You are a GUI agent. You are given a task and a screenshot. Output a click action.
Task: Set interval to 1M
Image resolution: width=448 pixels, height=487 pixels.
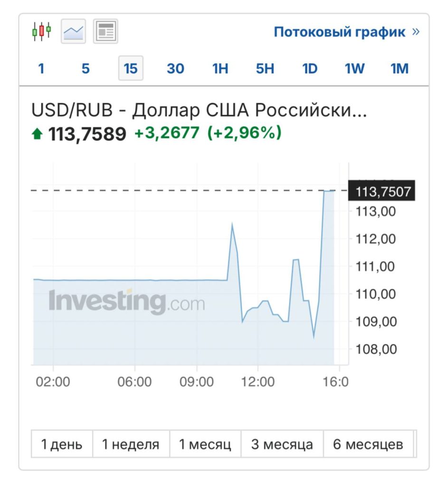pyautogui.click(x=400, y=69)
